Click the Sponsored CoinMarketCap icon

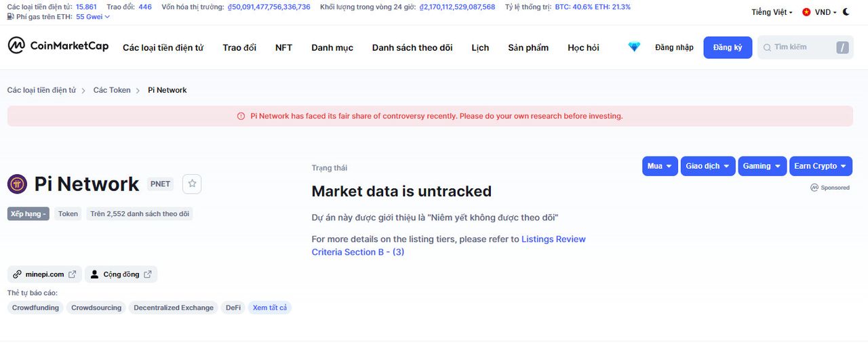pyautogui.click(x=814, y=188)
